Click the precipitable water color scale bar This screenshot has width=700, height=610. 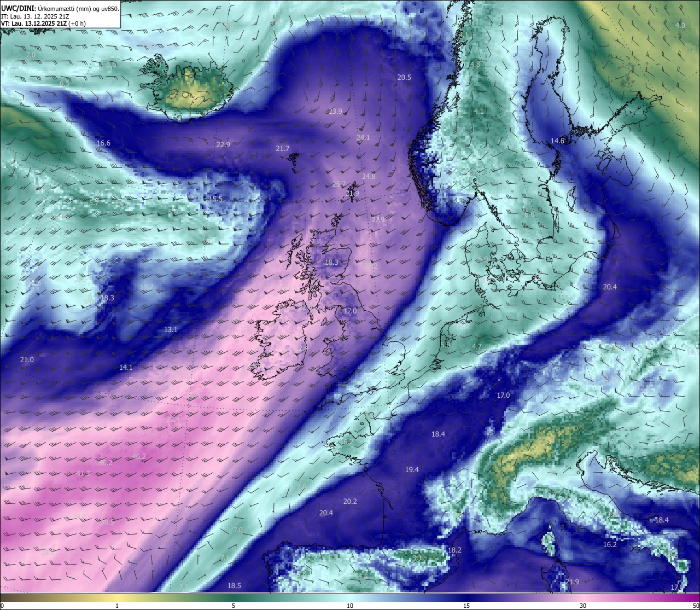(x=350, y=597)
